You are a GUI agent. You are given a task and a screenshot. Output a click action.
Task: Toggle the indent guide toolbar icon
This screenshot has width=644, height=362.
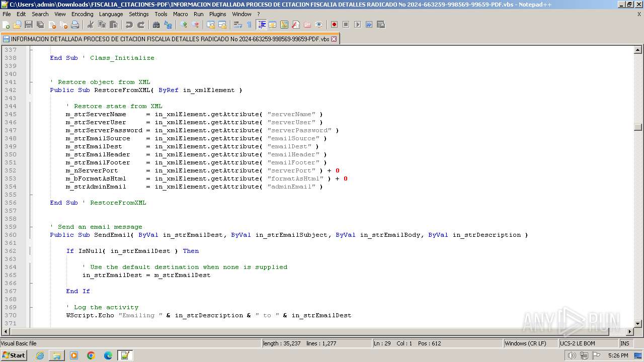point(261,25)
